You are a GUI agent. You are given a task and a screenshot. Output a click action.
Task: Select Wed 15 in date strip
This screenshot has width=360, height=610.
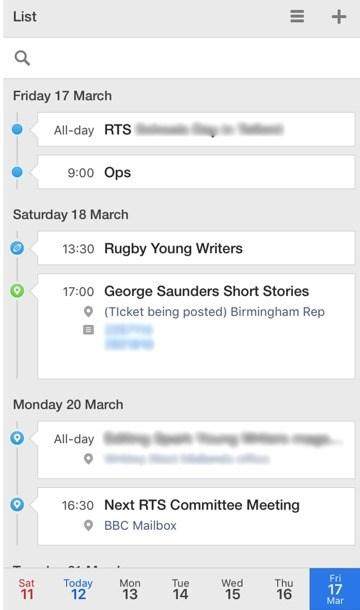232,589
